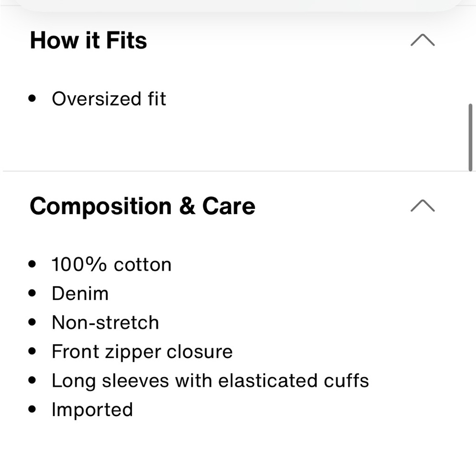The width and height of the screenshot is (476, 476).
Task: Click the bullet next to Non-stretch
Action: (32, 323)
